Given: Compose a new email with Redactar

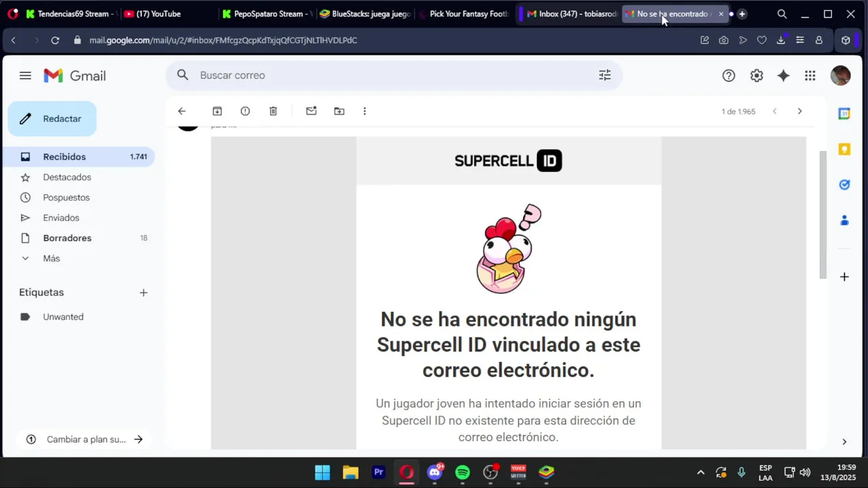Looking at the screenshot, I should (52, 119).
